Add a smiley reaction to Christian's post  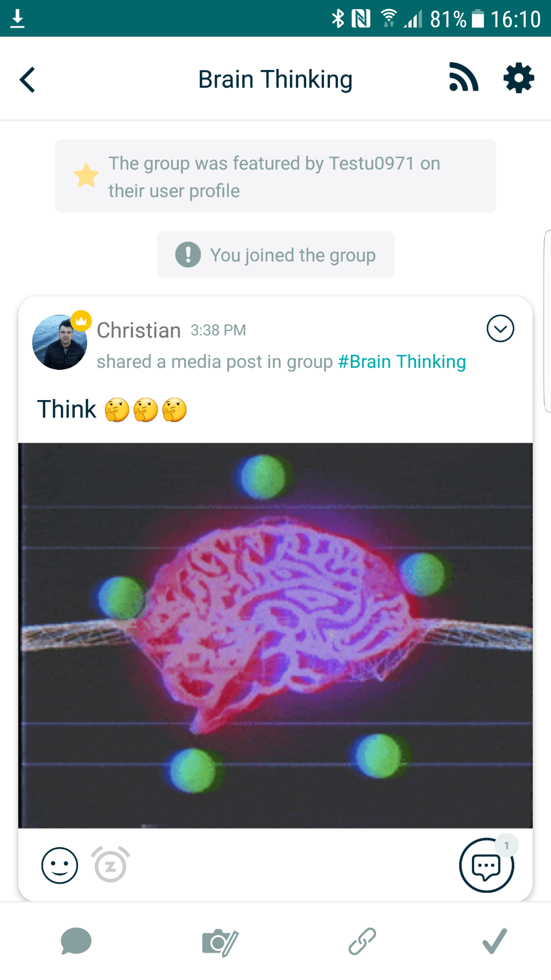tap(60, 865)
